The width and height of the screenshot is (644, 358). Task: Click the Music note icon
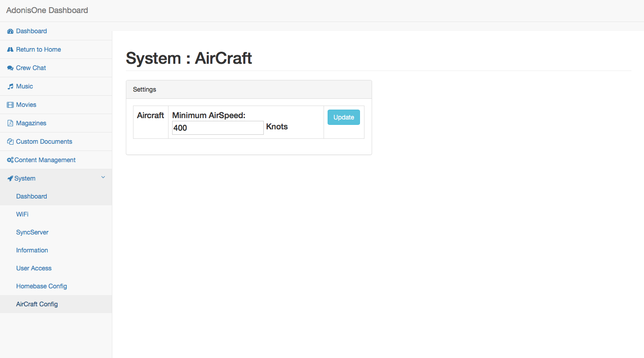pos(10,87)
